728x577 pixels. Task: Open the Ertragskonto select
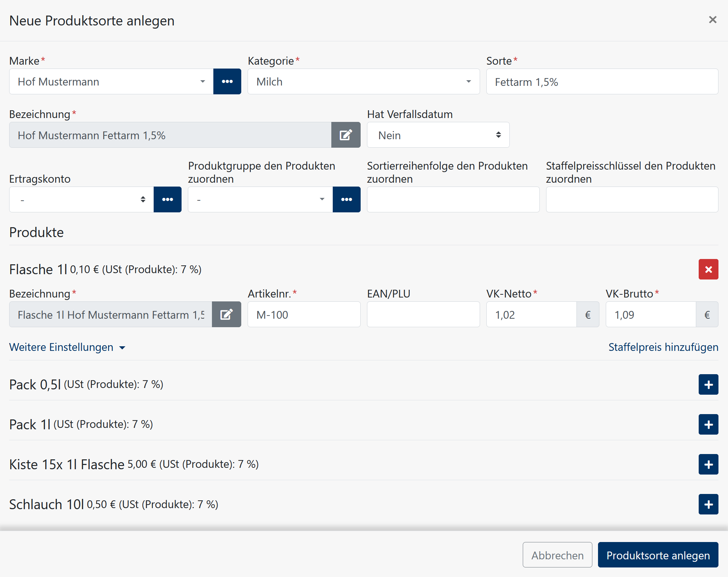tap(82, 200)
